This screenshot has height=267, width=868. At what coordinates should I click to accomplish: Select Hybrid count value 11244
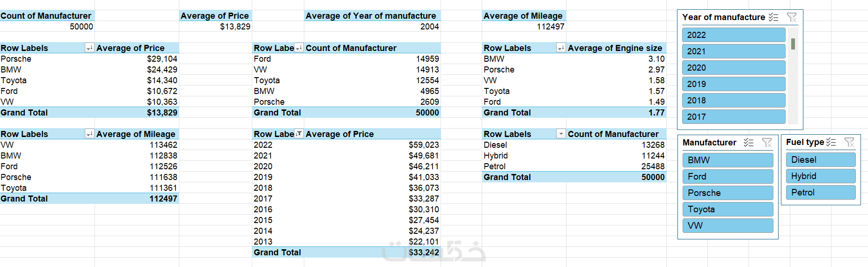click(616, 155)
